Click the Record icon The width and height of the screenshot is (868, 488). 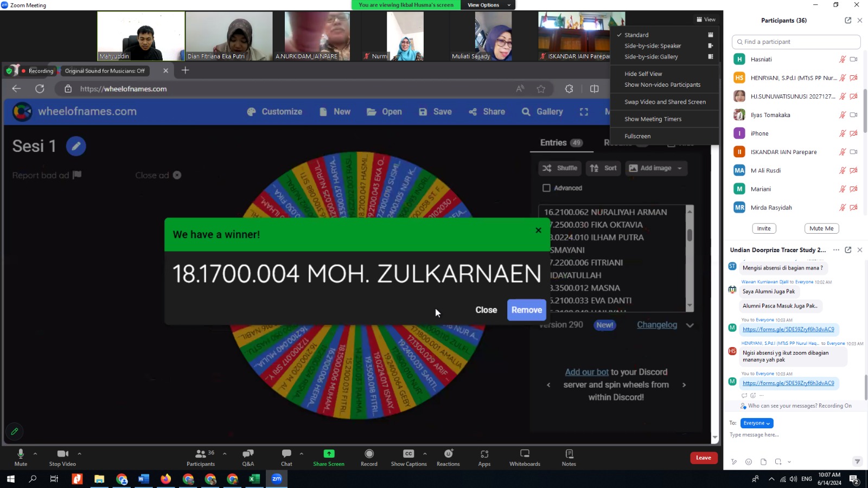369,454
